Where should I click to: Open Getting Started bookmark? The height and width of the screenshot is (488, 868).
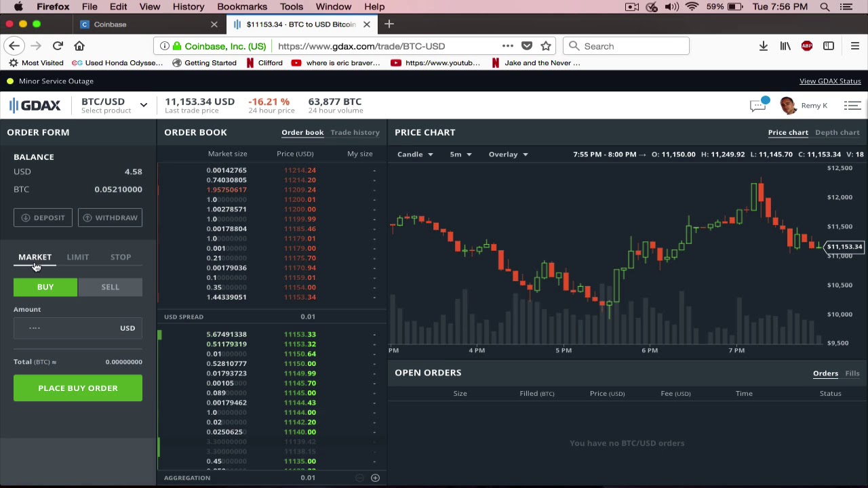click(204, 63)
